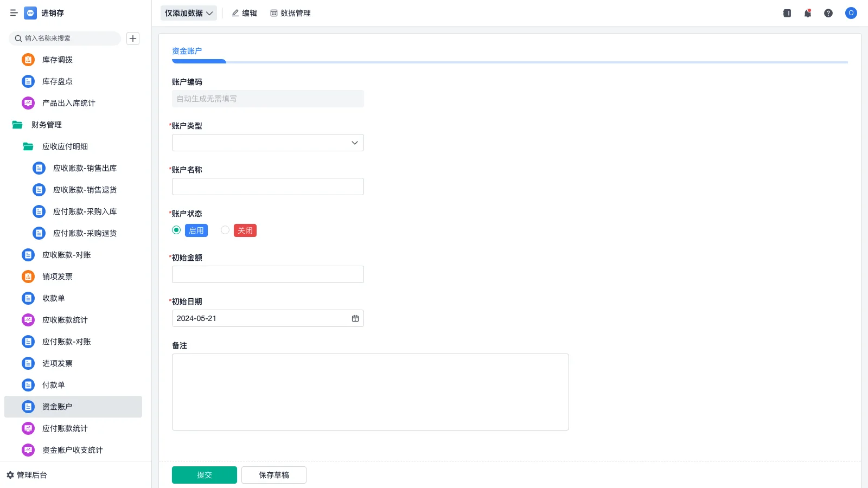Open 付款单 in sidebar

[73, 385]
